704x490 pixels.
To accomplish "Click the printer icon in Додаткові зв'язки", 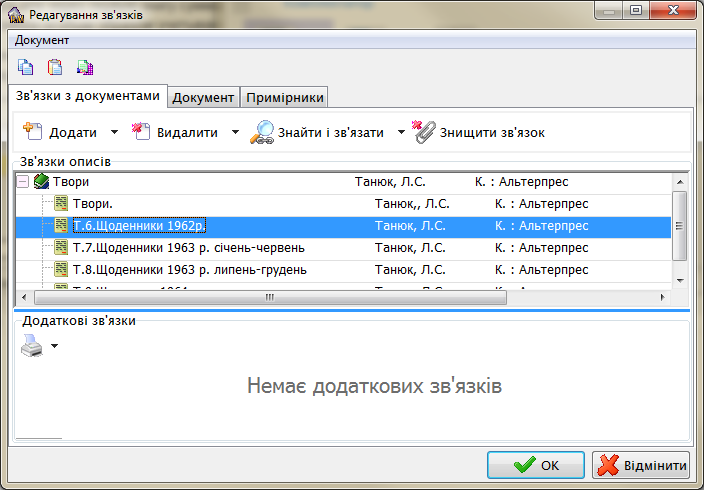I will (32, 346).
